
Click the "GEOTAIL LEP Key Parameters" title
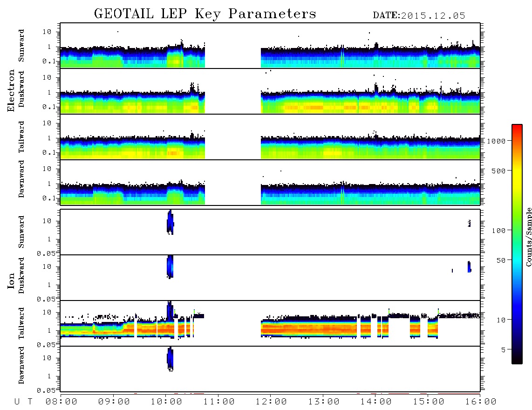[x=205, y=14]
